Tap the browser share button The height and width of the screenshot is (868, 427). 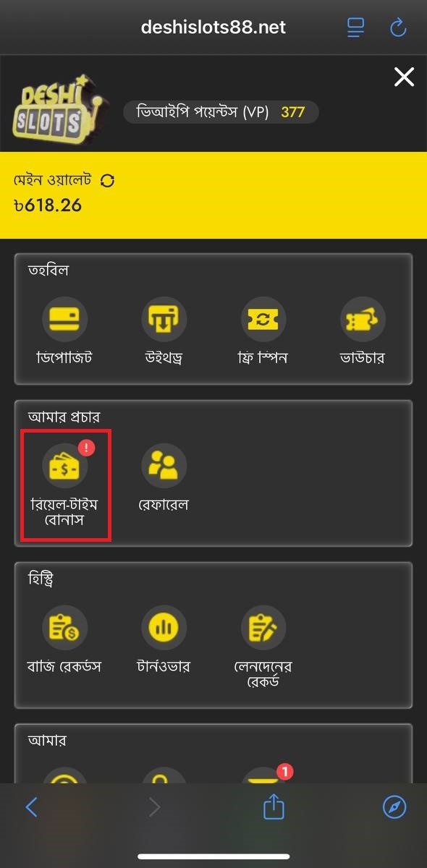pos(274,807)
